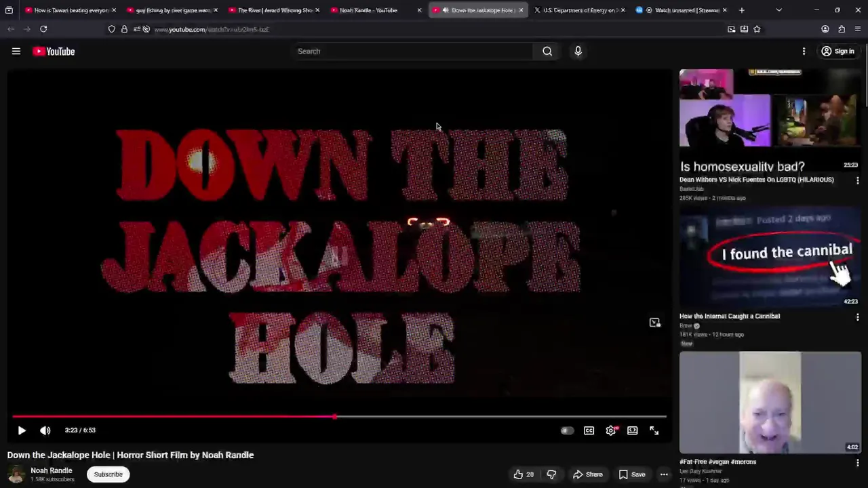
Task: Open more actions ellipsis below video
Action: (x=665, y=474)
